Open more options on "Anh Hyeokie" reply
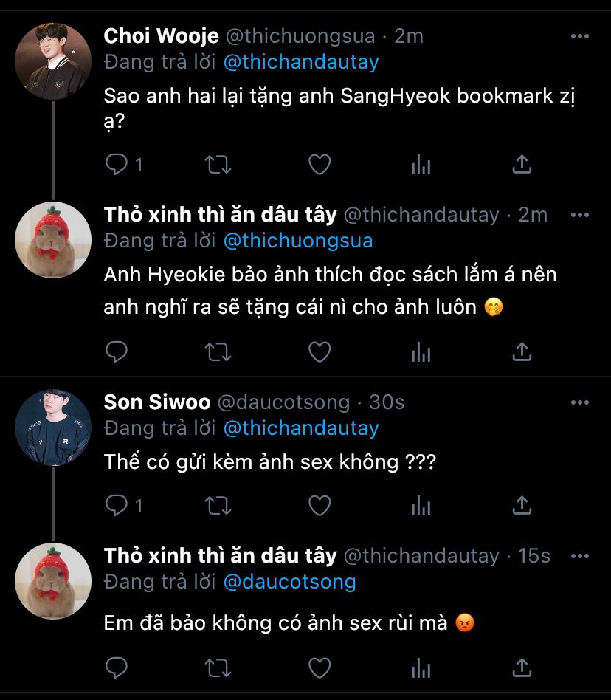 [x=580, y=215]
